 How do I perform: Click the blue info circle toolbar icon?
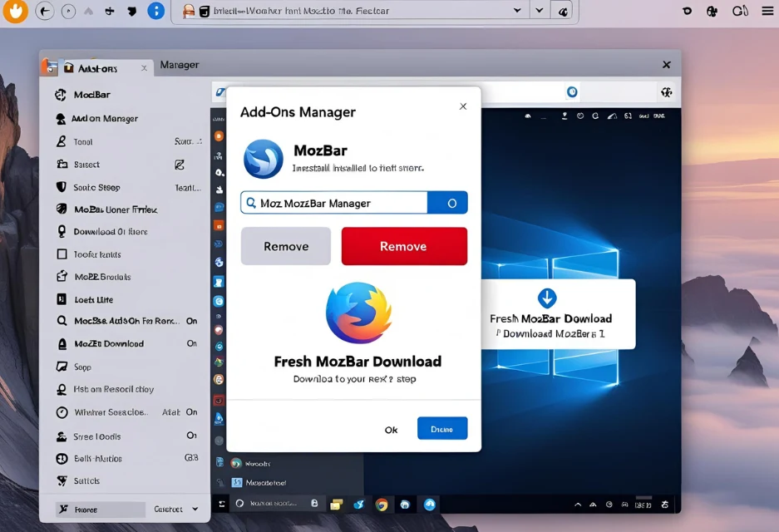pos(156,11)
